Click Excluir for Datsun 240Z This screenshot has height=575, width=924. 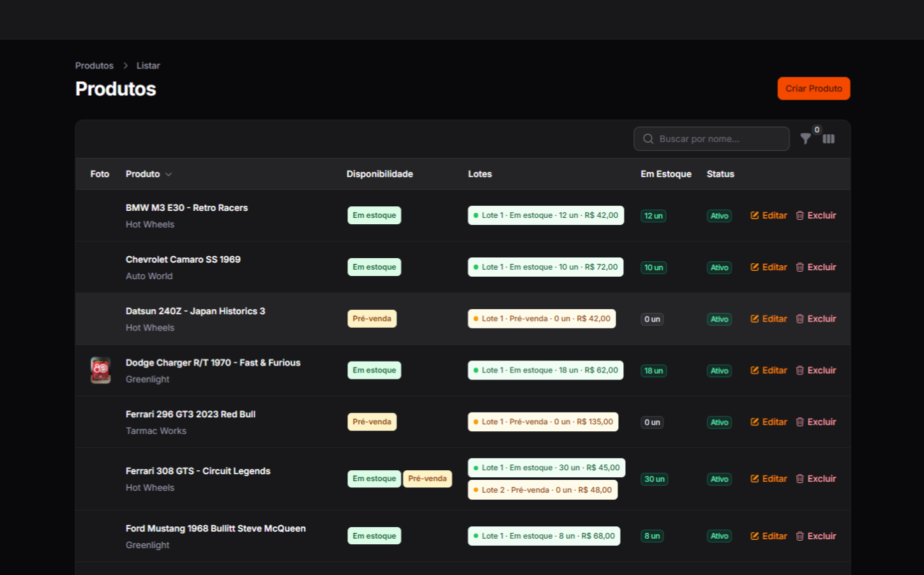point(816,319)
